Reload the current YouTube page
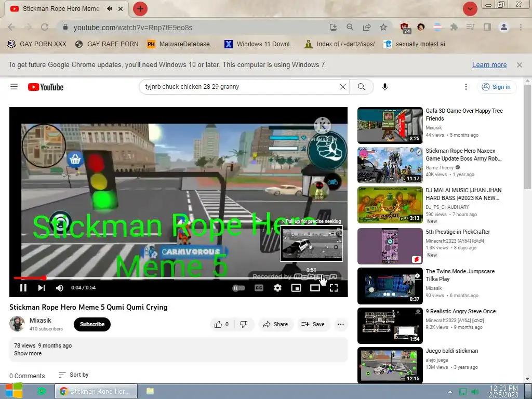The width and height of the screenshot is (532, 399). (45, 27)
